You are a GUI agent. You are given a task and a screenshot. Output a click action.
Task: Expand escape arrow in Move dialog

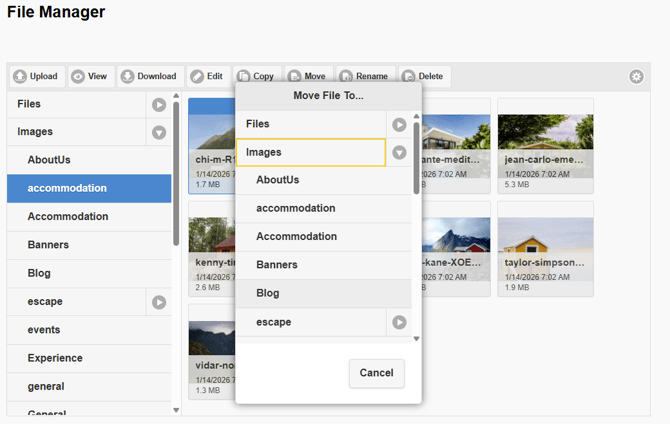(x=400, y=322)
